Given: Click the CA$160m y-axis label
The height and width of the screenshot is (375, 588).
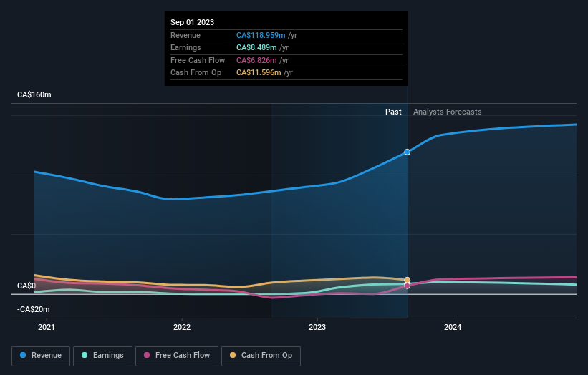Looking at the screenshot, I should pos(34,94).
